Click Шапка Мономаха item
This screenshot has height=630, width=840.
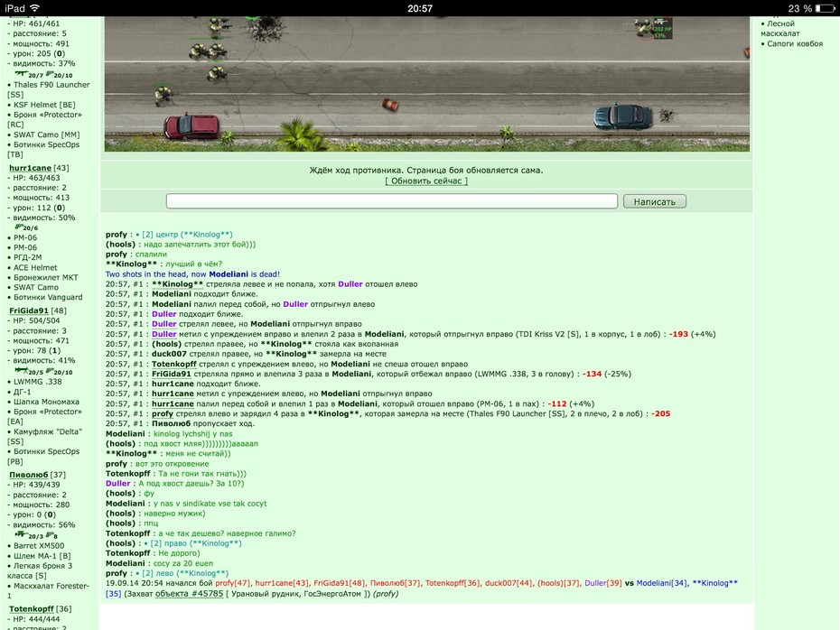click(46, 402)
